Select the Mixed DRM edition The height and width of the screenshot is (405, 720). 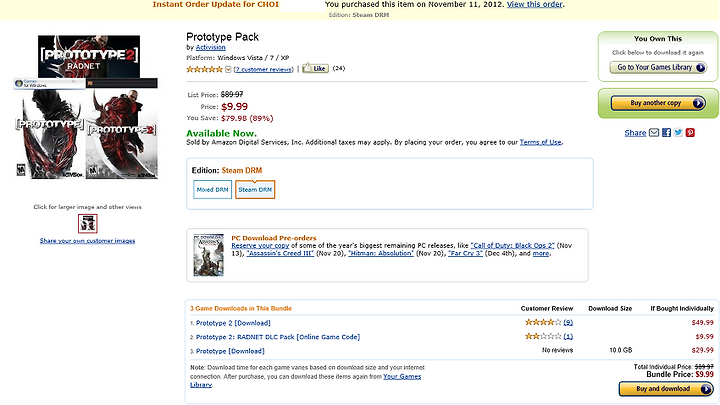212,190
